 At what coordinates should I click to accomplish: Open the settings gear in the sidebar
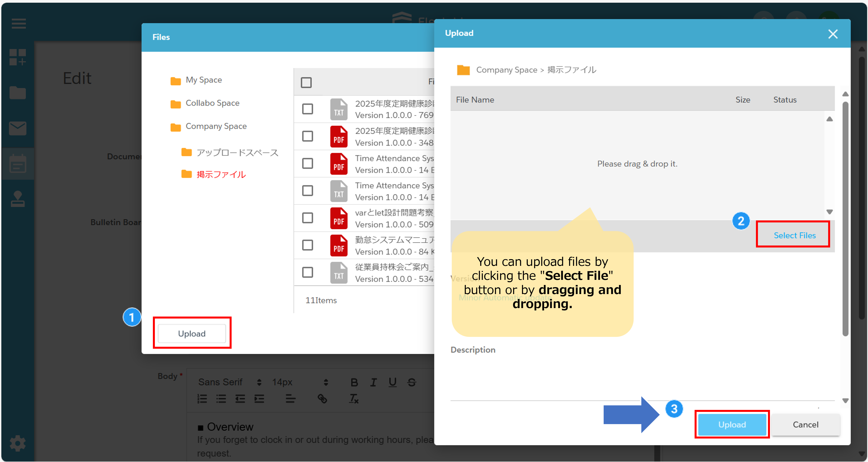18,443
